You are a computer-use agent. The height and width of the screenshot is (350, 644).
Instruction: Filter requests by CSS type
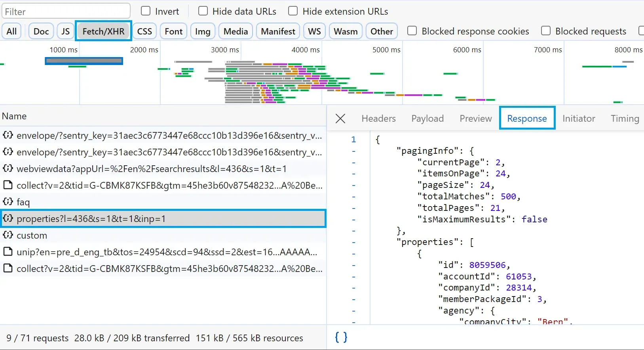(144, 31)
